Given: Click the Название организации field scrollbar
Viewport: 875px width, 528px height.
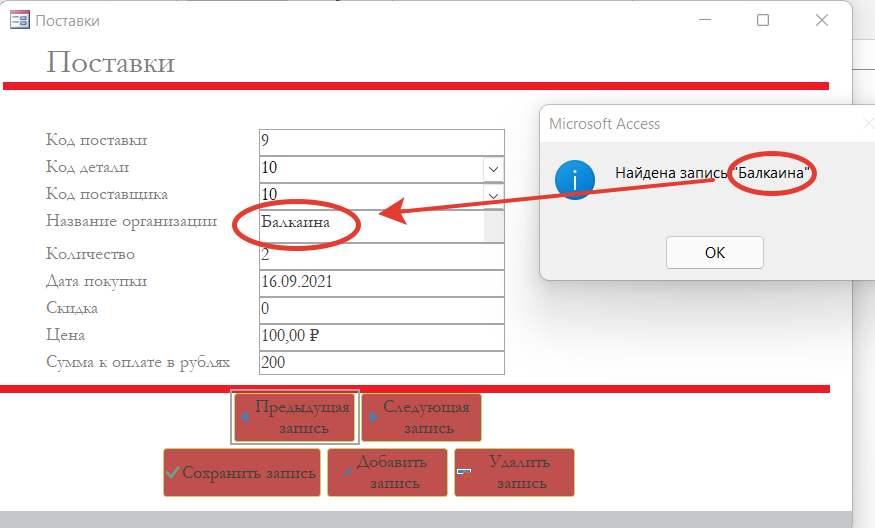Looking at the screenshot, I should click(494, 226).
